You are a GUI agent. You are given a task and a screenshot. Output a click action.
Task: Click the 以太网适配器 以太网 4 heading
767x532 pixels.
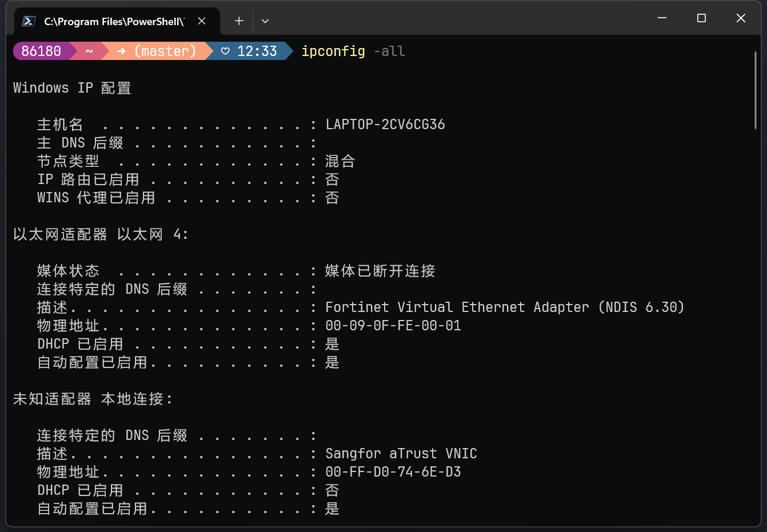pyautogui.click(x=101, y=234)
